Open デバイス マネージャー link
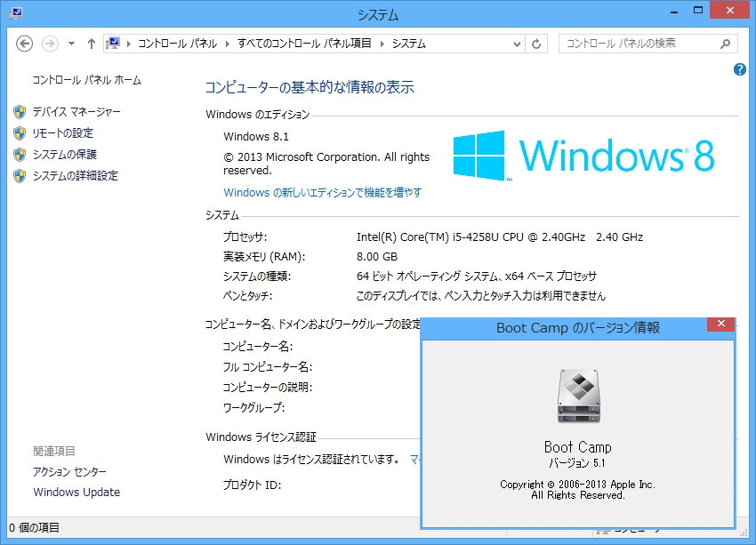This screenshot has height=545, width=756. click(x=76, y=112)
